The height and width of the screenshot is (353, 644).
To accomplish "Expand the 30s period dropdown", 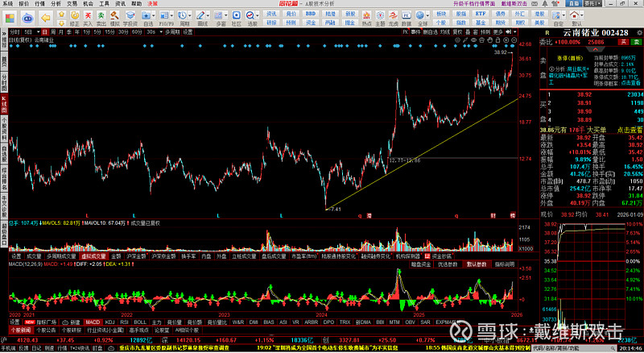I will click(x=151, y=31).
